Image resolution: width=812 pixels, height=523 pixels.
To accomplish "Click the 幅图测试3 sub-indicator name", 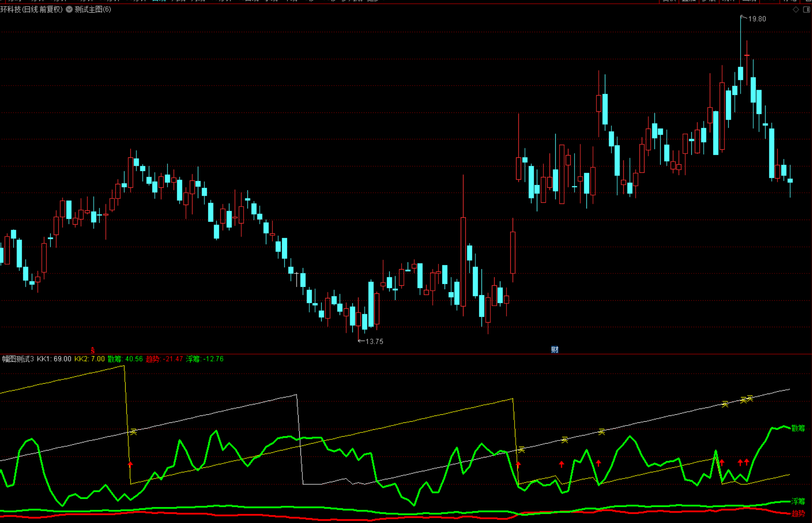I will (18, 359).
